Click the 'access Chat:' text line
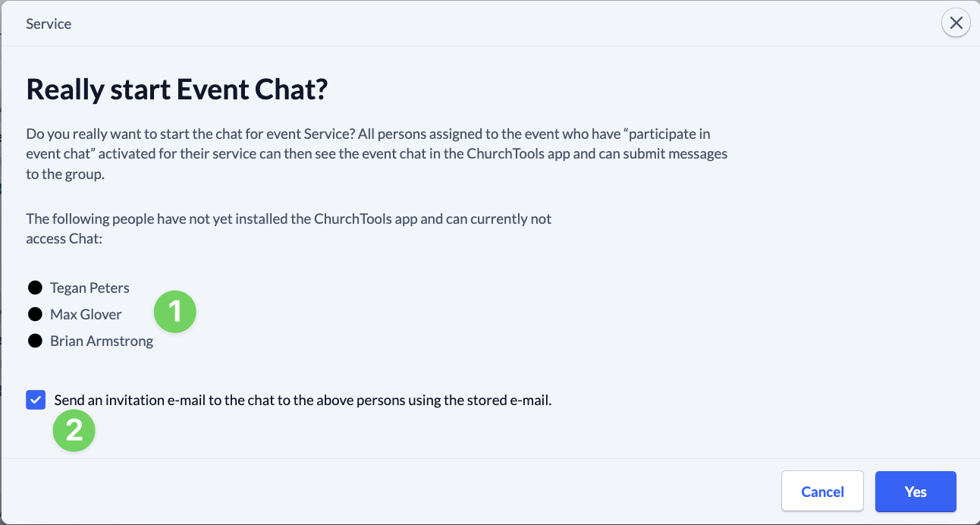Image resolution: width=980 pixels, height=525 pixels. point(63,239)
